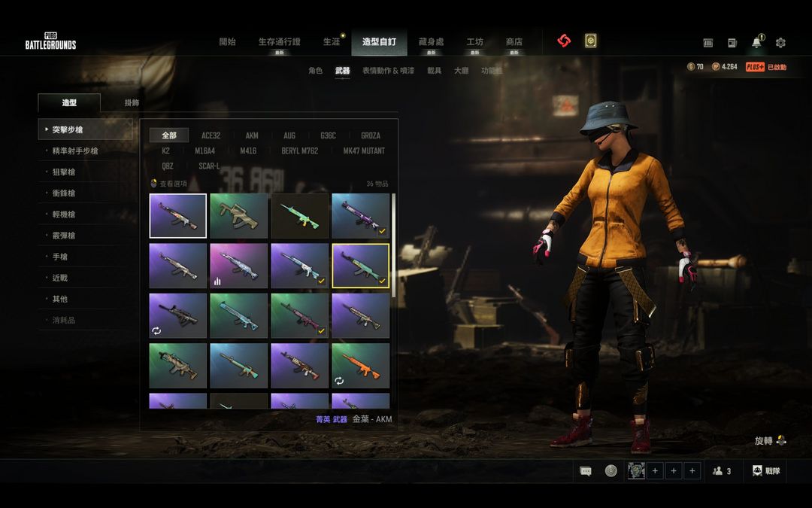812x508 pixels.
Task: Click the plus slot right beside the avatar
Action: 655,470
